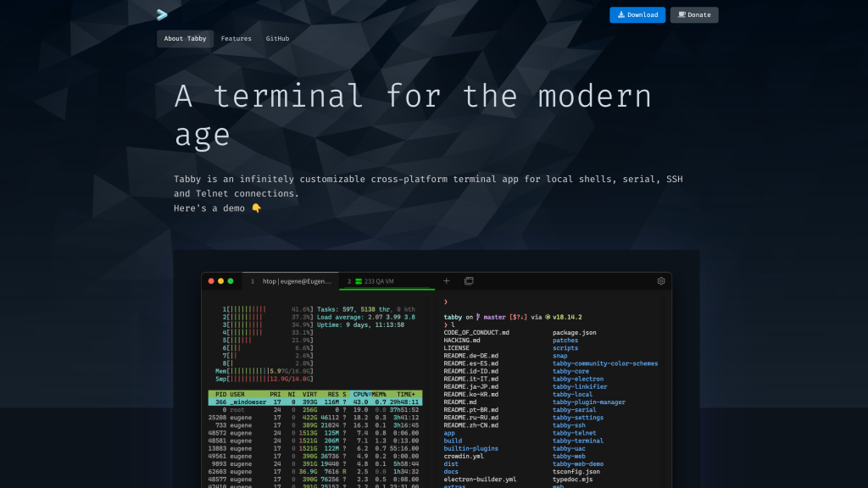Viewport: 868px width, 488px height.
Task: Select the 233 QA VM tab
Action: [387, 281]
